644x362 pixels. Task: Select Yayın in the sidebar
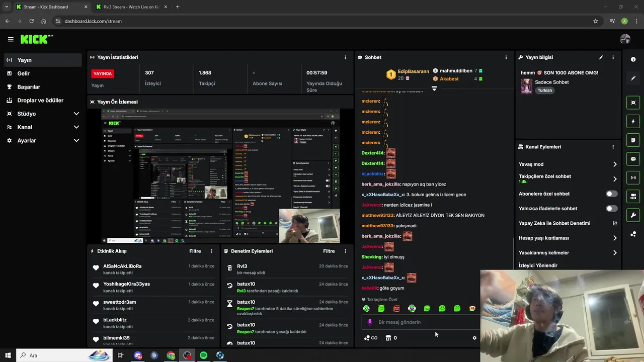[x=42, y=60]
